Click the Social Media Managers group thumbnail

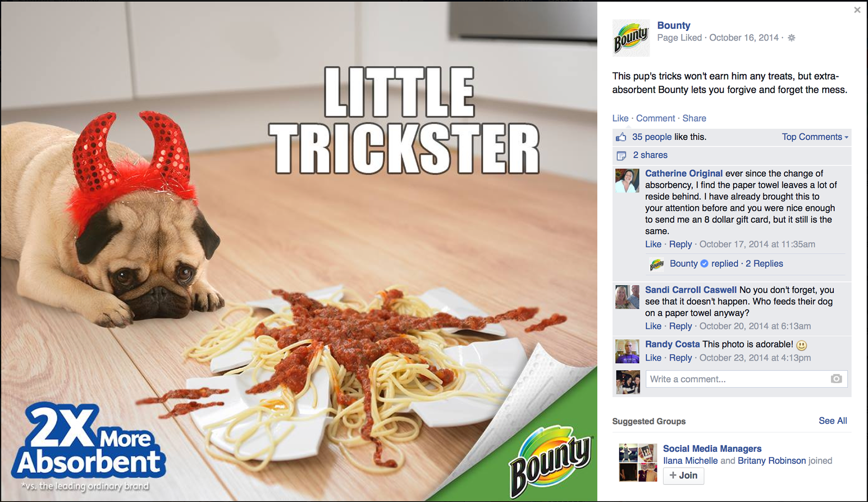[x=637, y=463]
